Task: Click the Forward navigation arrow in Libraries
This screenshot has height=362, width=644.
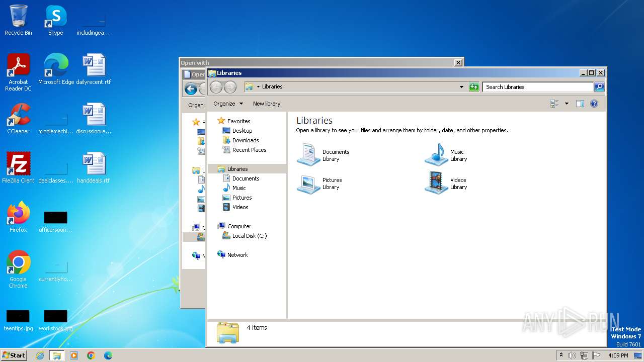Action: pyautogui.click(x=230, y=87)
